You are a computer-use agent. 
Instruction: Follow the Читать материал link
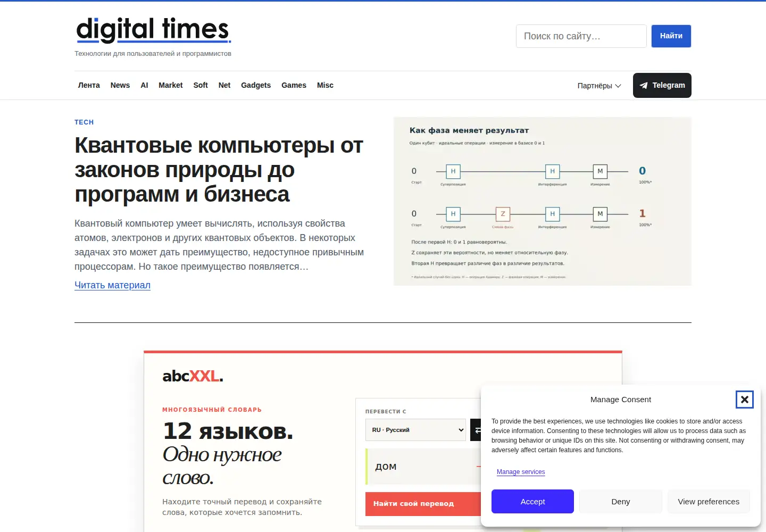[112, 285]
